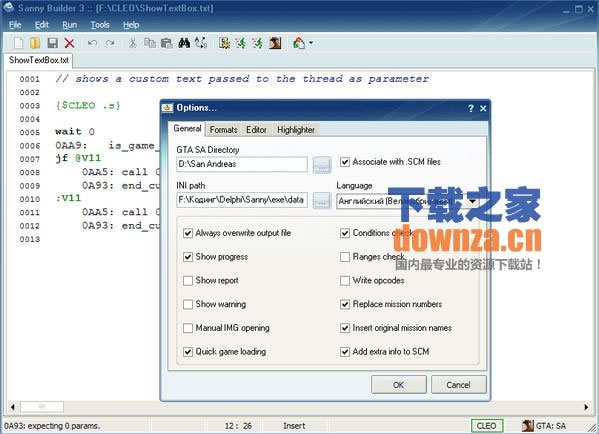Click the Cut scissors icon
The image size is (599, 434).
[133, 43]
